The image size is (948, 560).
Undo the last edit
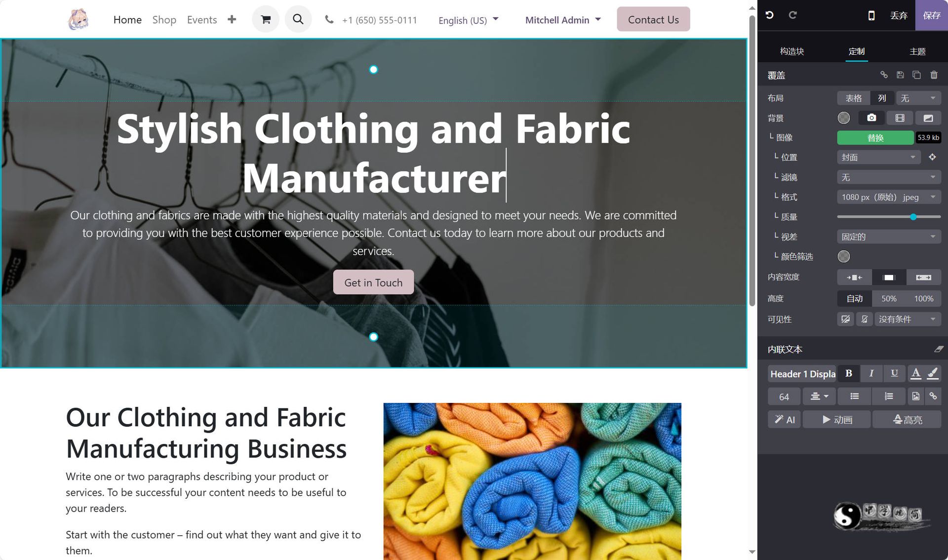point(769,15)
